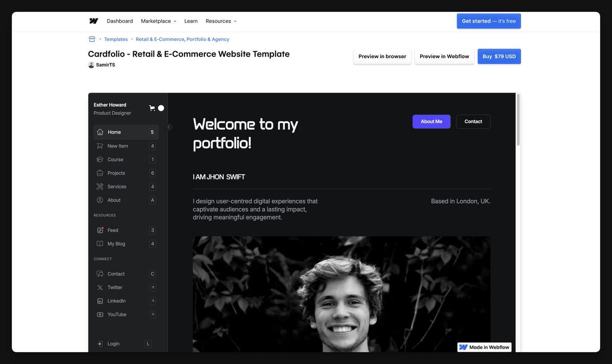Click the Webflow logo in navbar
The width and height of the screenshot is (612, 364).
(93, 21)
